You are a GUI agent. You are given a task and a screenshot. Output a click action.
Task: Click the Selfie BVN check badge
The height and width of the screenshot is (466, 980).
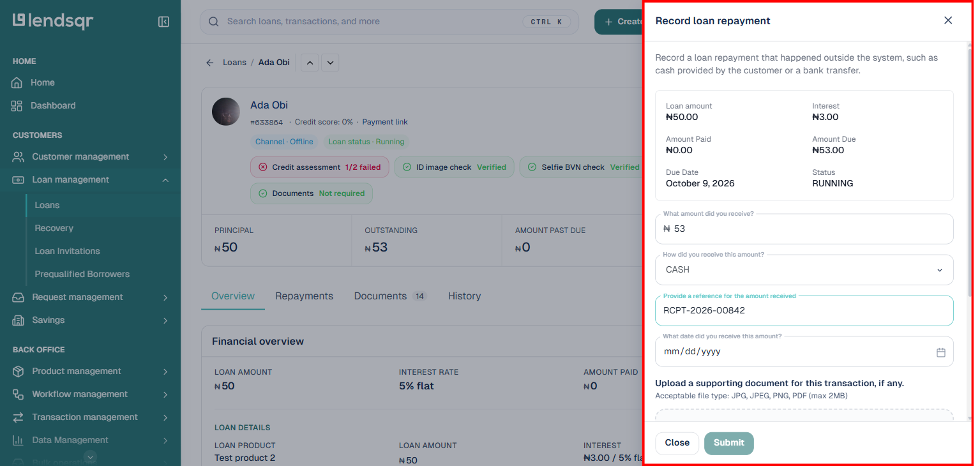pos(582,167)
